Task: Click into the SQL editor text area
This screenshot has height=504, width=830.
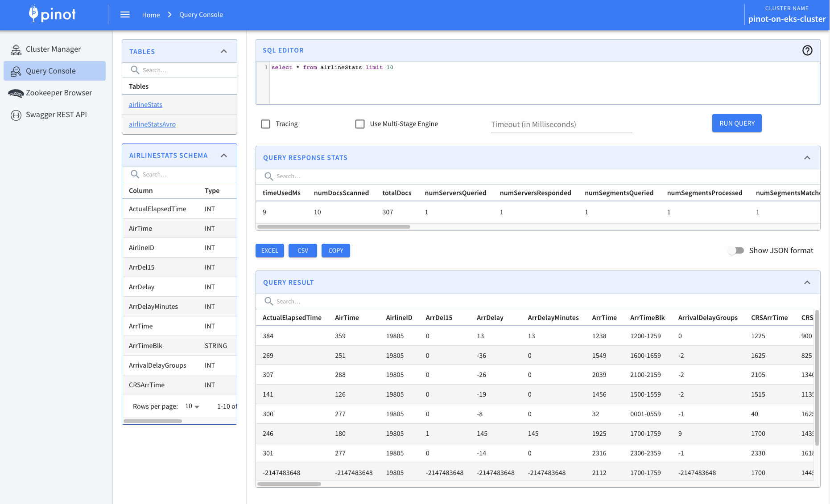Action: 544,83
